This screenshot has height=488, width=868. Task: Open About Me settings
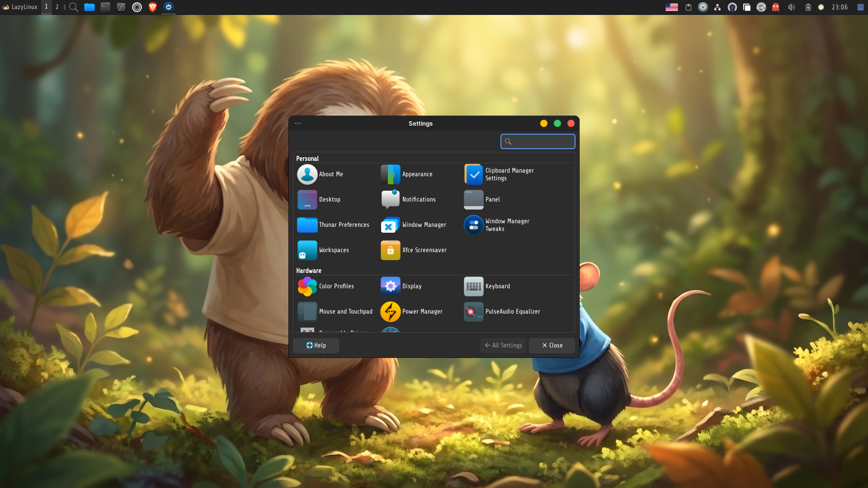[320, 174]
